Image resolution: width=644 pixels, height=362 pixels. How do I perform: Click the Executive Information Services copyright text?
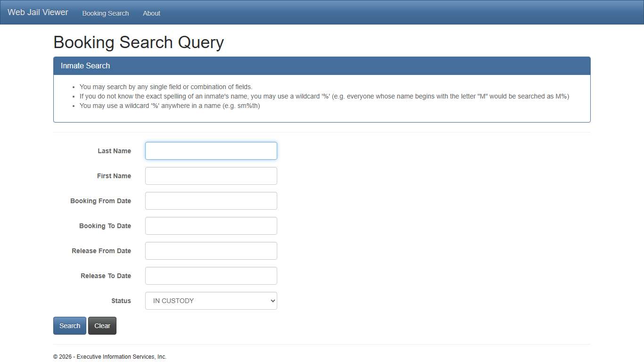110,357
